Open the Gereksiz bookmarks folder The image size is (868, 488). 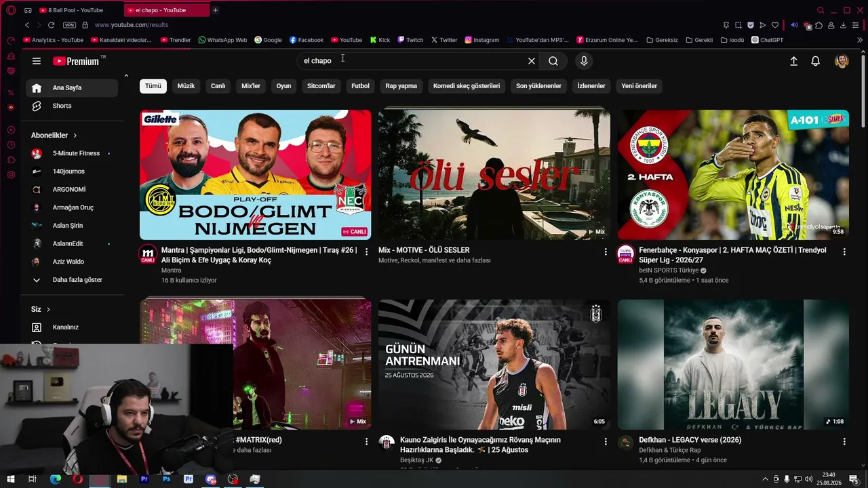tap(662, 40)
